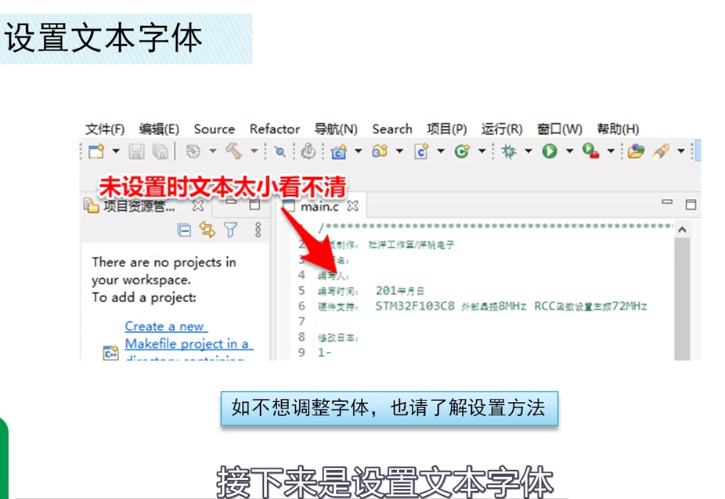Click the explorer Filter funnel icon
The image size is (725, 499).
pyautogui.click(x=230, y=229)
